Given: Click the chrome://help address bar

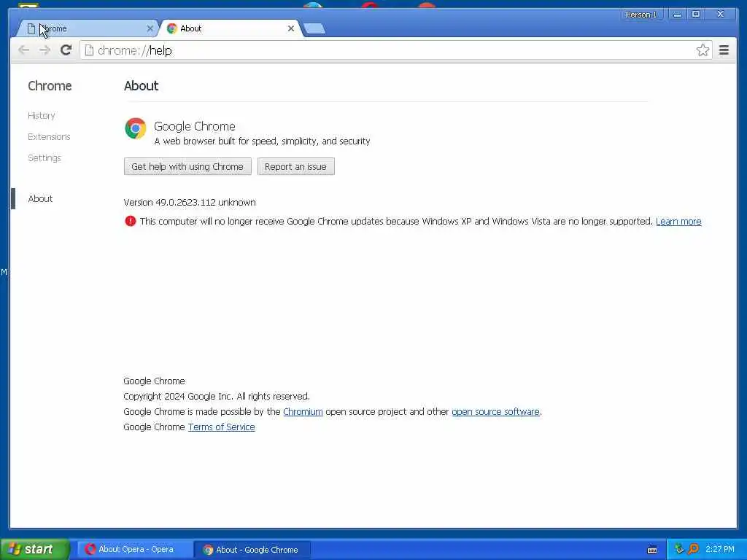Looking at the screenshot, I should coord(395,50).
